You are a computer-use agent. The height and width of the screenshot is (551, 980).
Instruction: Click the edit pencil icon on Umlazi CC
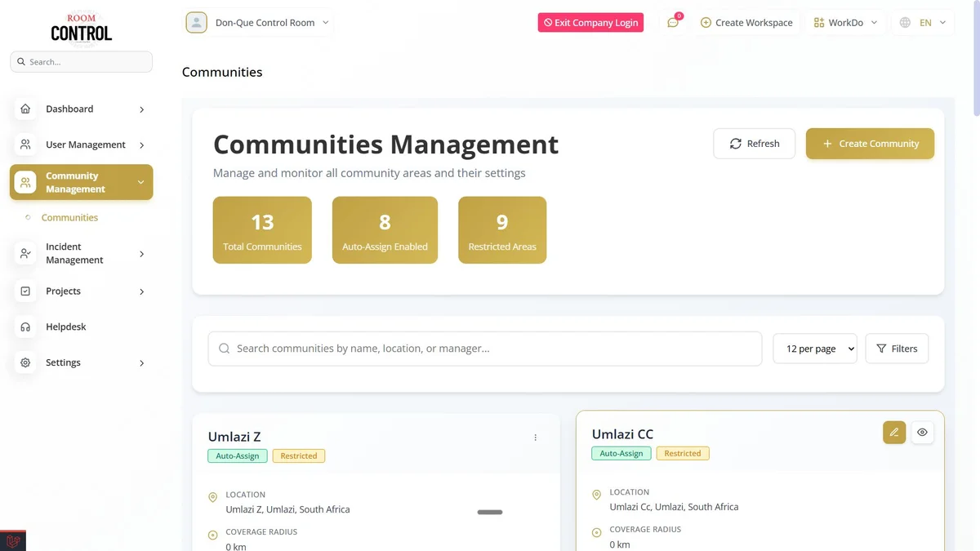point(894,433)
